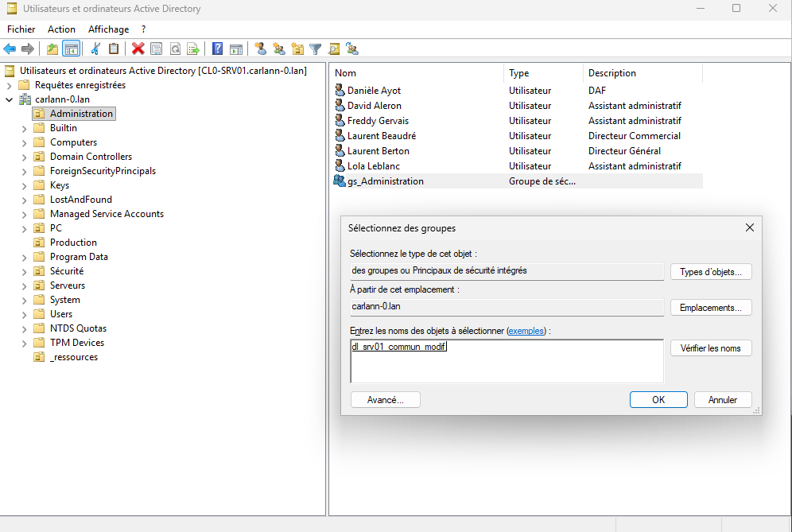
Task: Toggle the action pane toolbar icon
Action: 236,49
